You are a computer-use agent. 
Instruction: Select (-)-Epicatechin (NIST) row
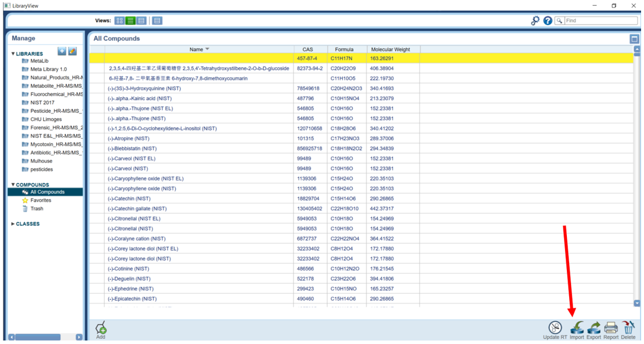pyautogui.click(x=361, y=299)
